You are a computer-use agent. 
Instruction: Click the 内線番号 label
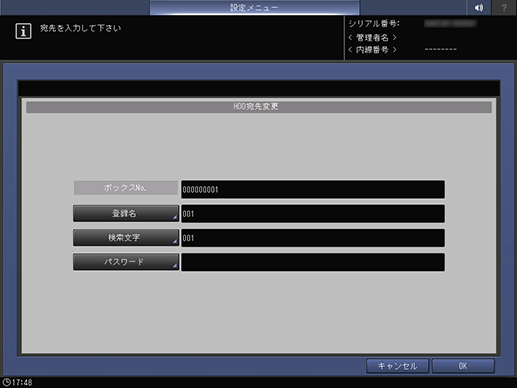coord(372,50)
